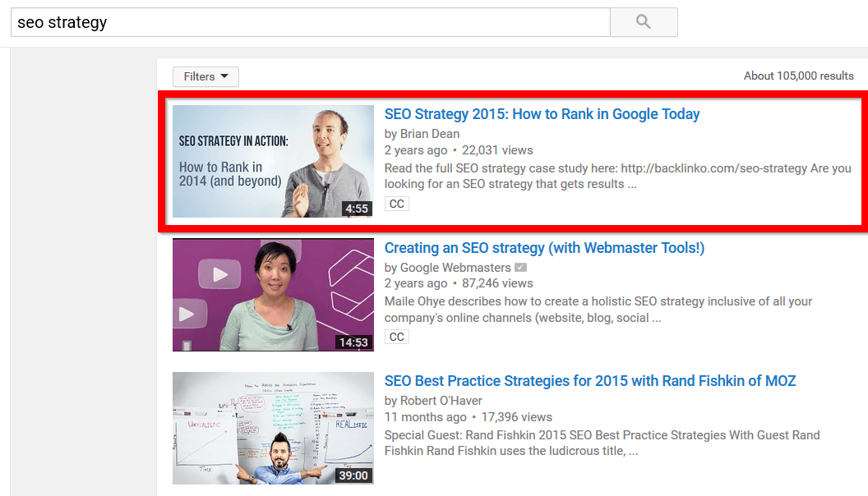Open 'SEO Best Practice Strategies for 2015' video title
The width and height of the screenshot is (868, 496).
click(590, 381)
